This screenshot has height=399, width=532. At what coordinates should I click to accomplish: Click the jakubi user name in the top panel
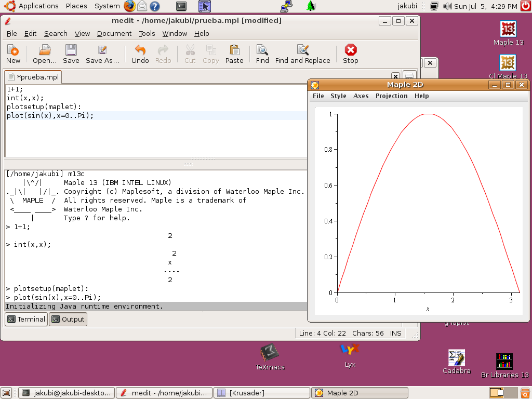[x=407, y=6]
